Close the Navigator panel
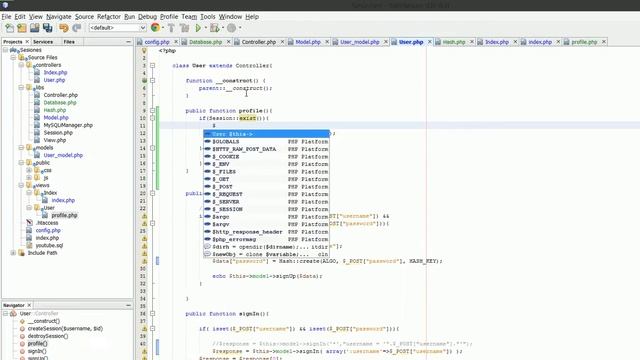The width and height of the screenshot is (640, 360). click(x=29, y=305)
